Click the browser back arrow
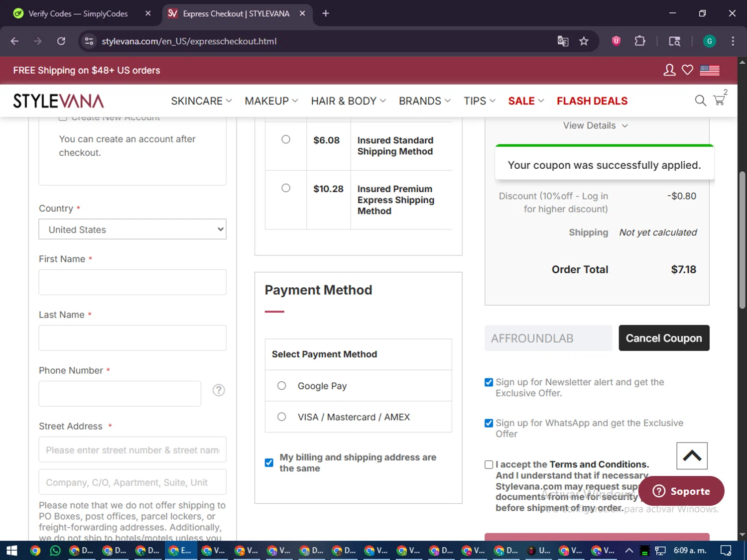The height and width of the screenshot is (560, 747). click(14, 41)
